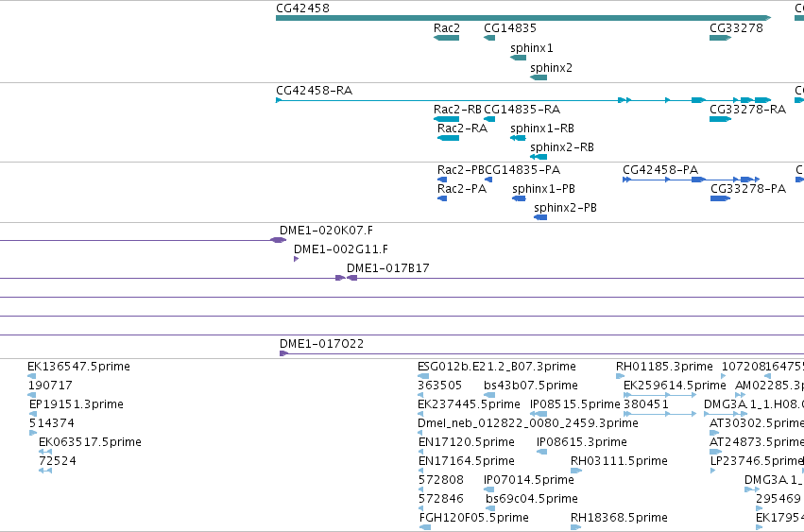The image size is (804, 532).
Task: Click the bs43b07.5prime label
Action: (531, 386)
